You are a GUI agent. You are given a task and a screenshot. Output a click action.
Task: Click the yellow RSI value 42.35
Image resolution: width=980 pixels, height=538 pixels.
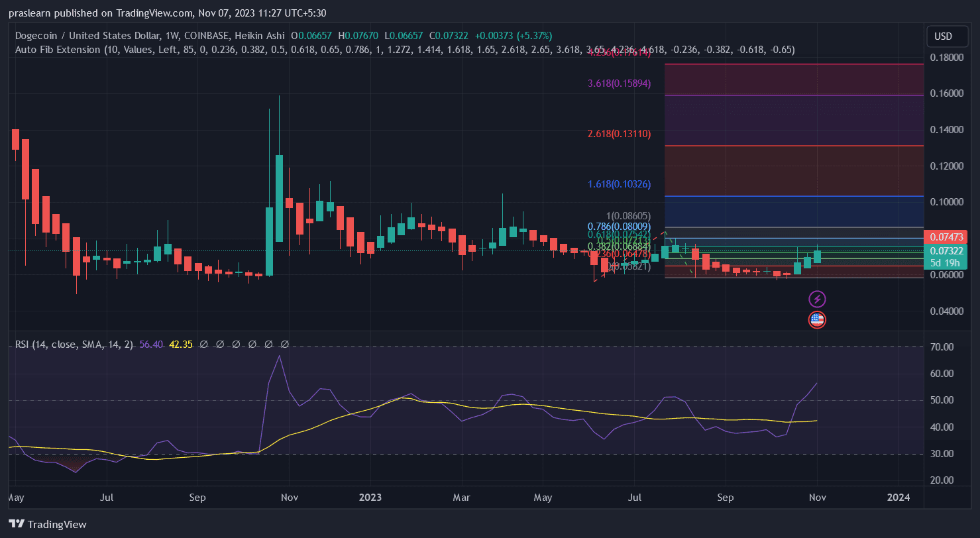point(180,345)
